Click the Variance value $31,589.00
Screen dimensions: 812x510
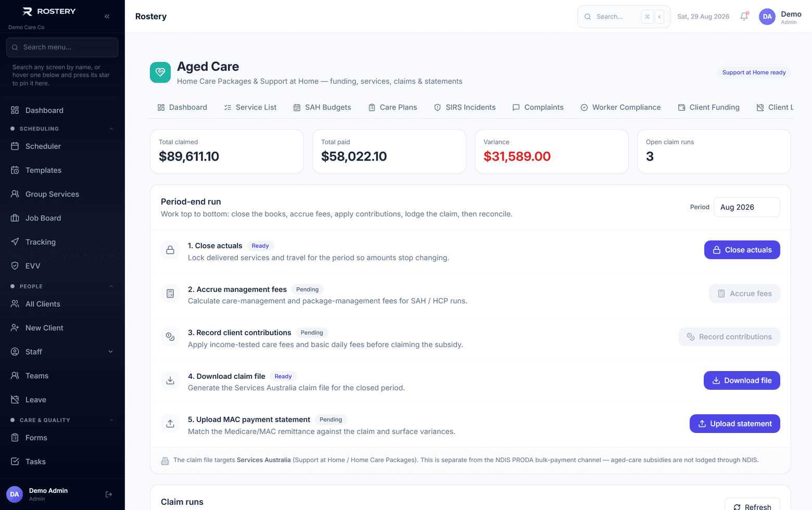point(517,156)
